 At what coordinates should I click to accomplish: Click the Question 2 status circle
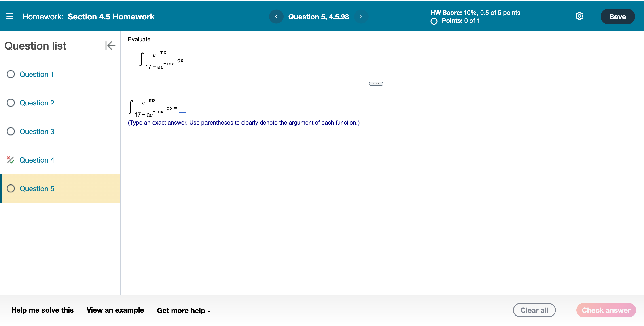click(x=11, y=103)
